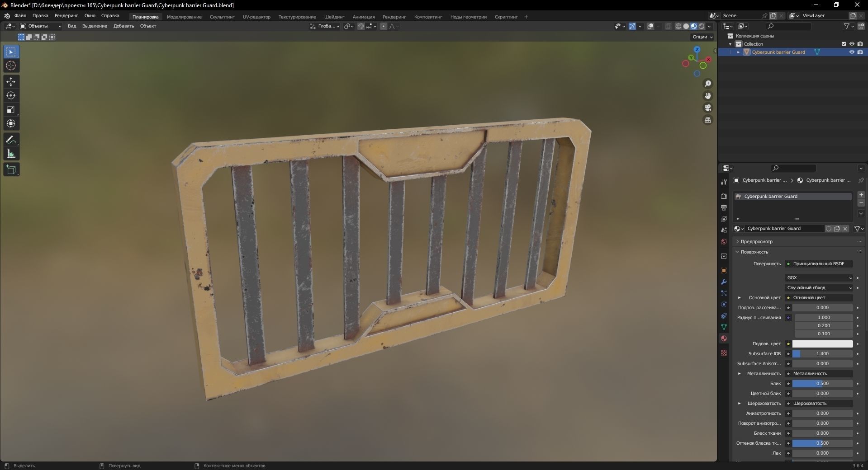Open the Файл menu
868x470 pixels.
(20, 16)
